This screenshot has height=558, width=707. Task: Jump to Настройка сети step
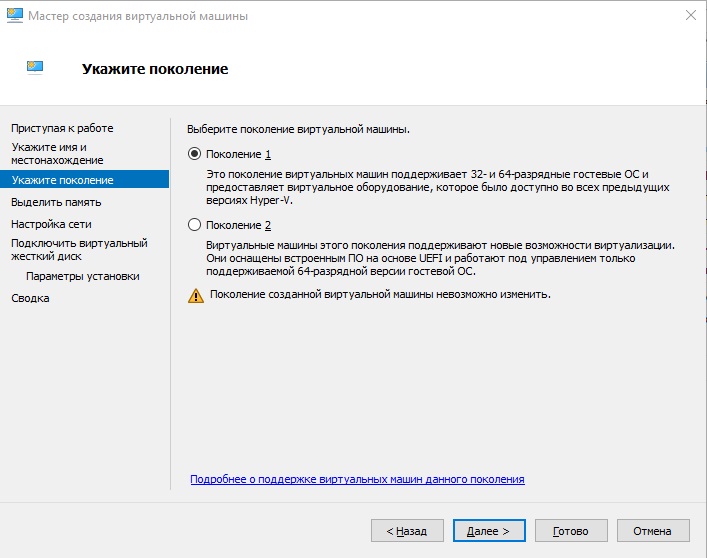(51, 224)
